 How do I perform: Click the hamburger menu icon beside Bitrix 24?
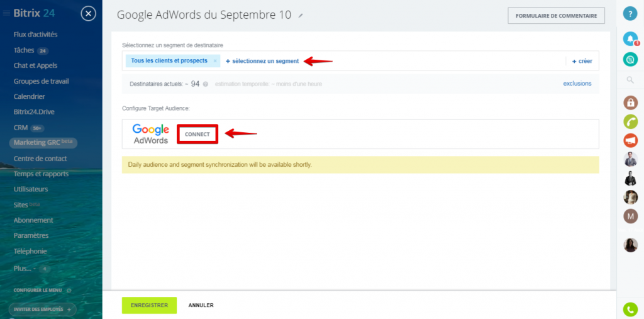(x=6, y=14)
